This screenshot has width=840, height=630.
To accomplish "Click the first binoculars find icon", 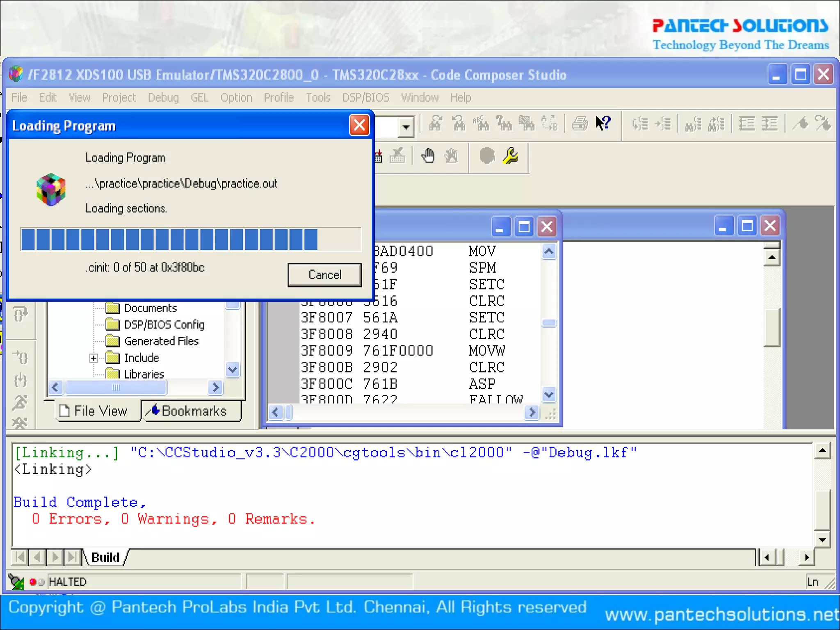I will (435, 123).
